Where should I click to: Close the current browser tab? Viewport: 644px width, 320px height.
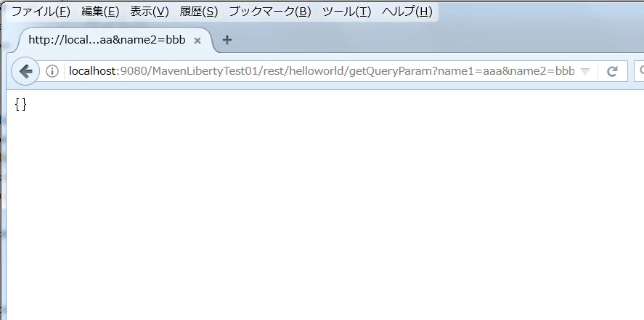(197, 41)
